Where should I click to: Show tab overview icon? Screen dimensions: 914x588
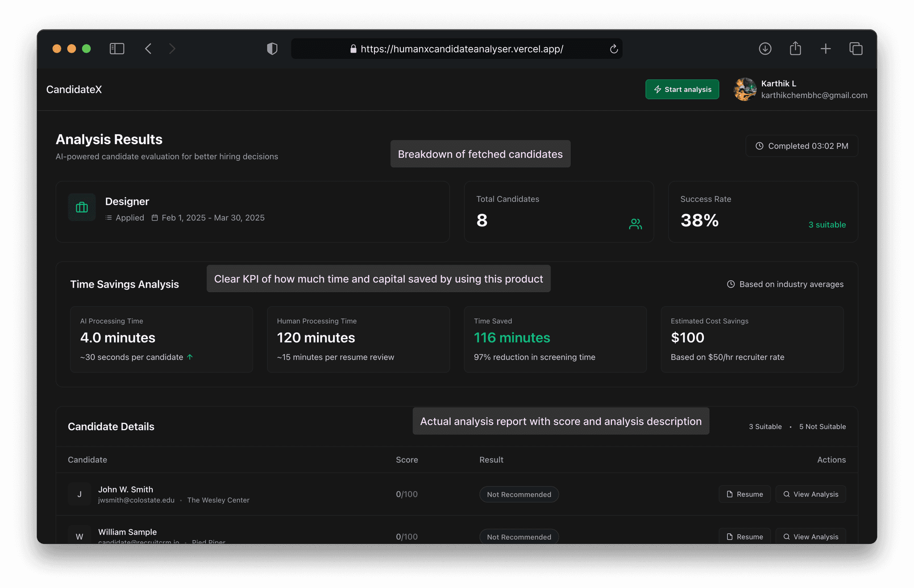click(856, 49)
